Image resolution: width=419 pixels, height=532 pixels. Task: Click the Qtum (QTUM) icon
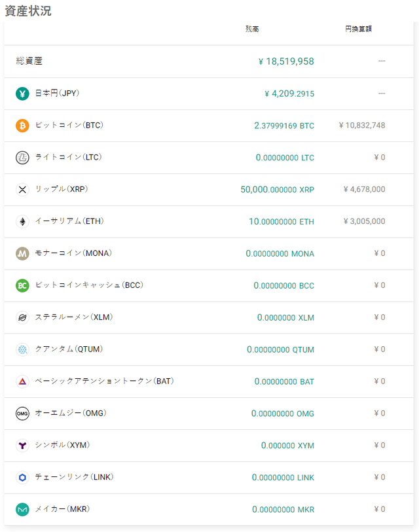click(x=22, y=349)
